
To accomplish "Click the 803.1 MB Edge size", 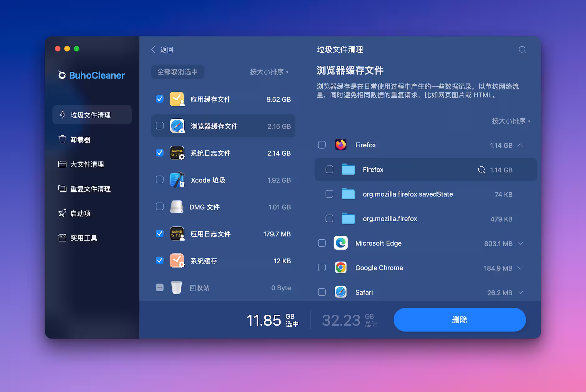I will [x=498, y=244].
